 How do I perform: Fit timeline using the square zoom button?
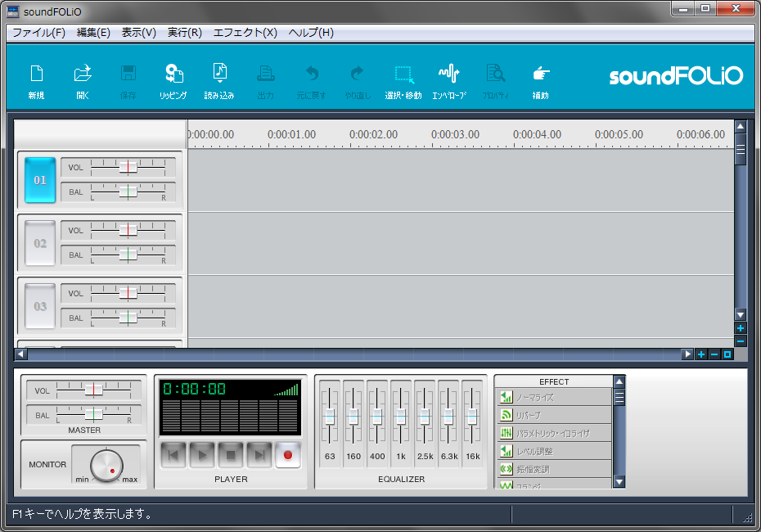pos(727,354)
